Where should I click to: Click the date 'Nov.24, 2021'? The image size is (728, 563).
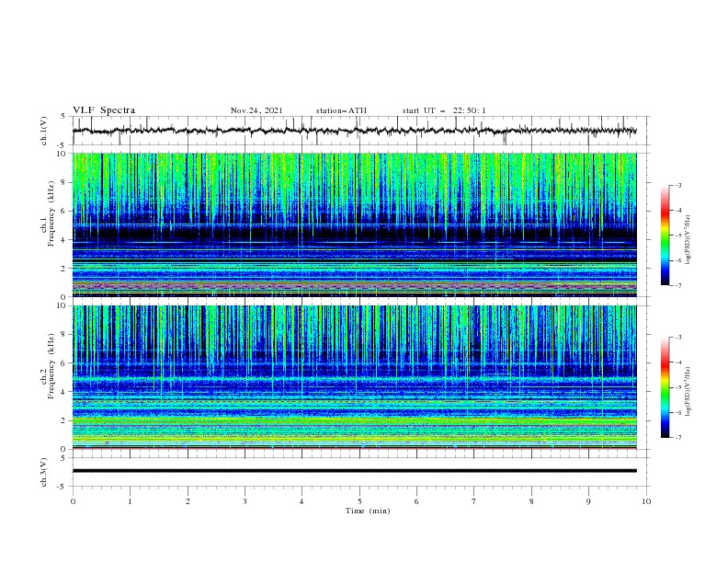coord(256,110)
